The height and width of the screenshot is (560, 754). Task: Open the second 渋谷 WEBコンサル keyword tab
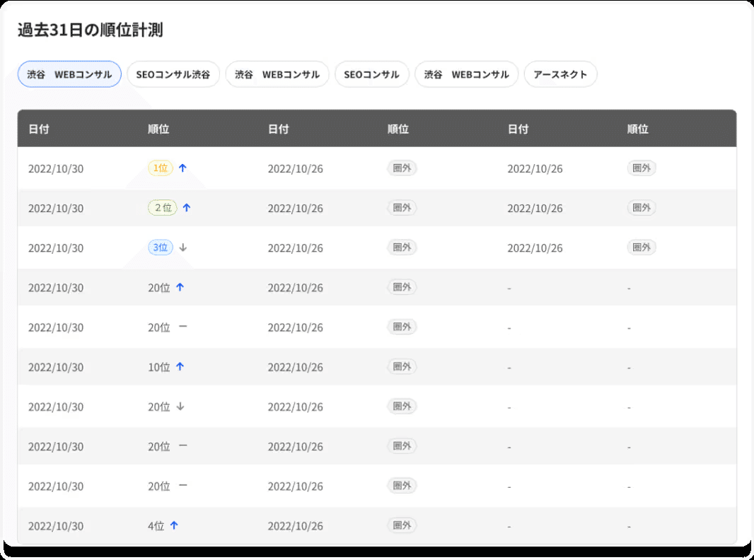pyautogui.click(x=277, y=74)
